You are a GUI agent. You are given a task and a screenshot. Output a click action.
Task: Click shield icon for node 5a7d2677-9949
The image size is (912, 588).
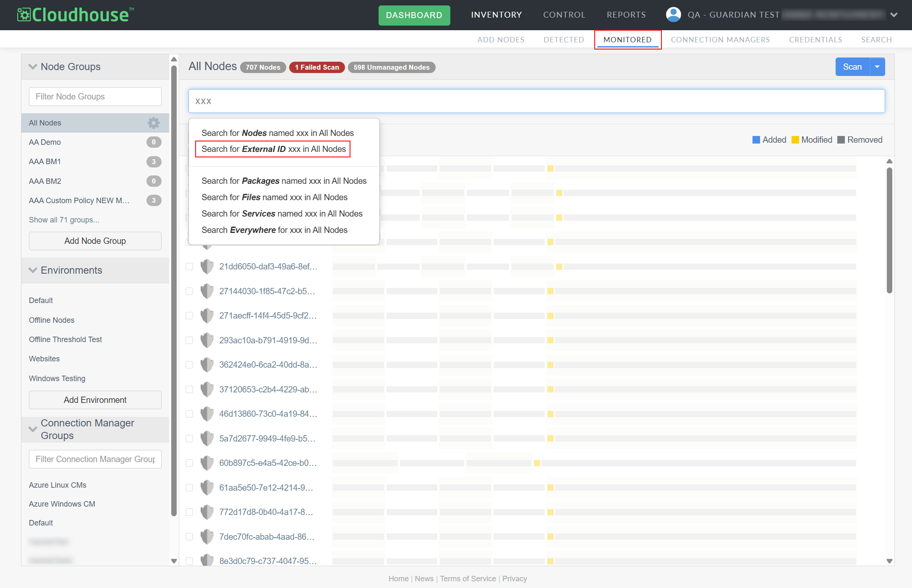point(207,438)
